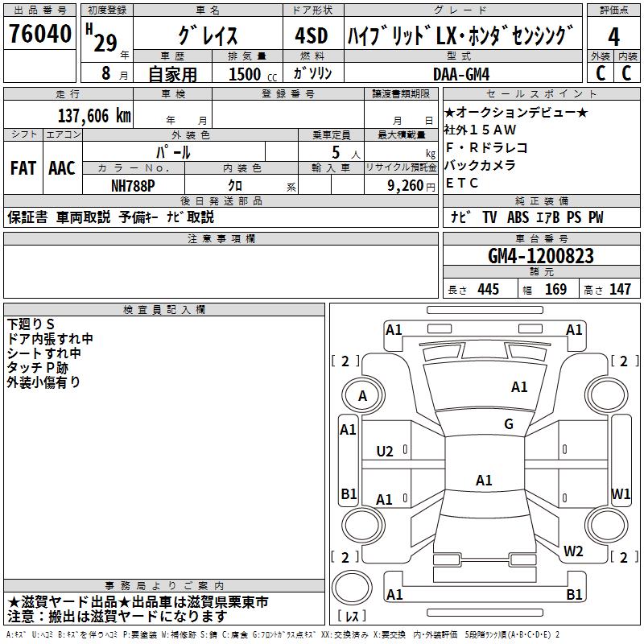
Task: Click the length value 445
Action: tap(488, 289)
